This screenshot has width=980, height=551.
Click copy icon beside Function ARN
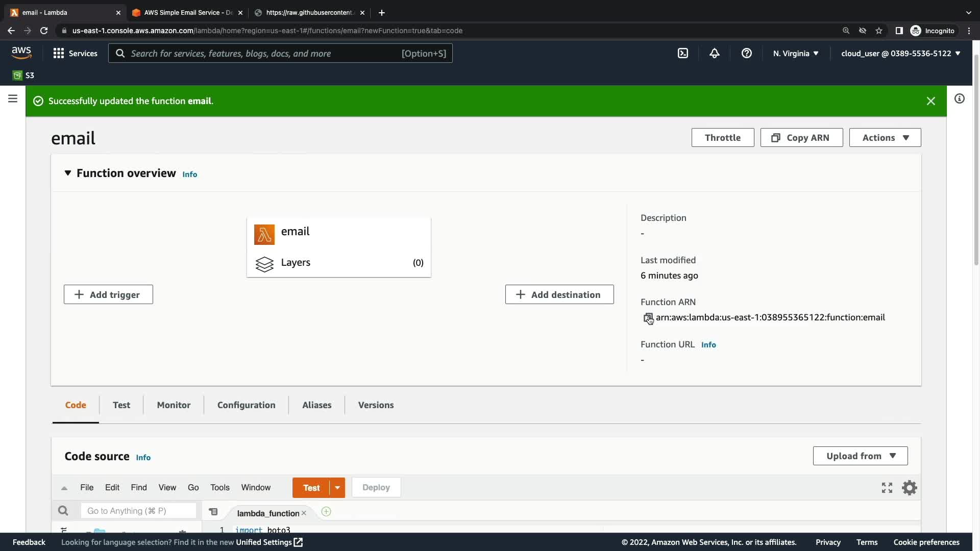(x=648, y=318)
